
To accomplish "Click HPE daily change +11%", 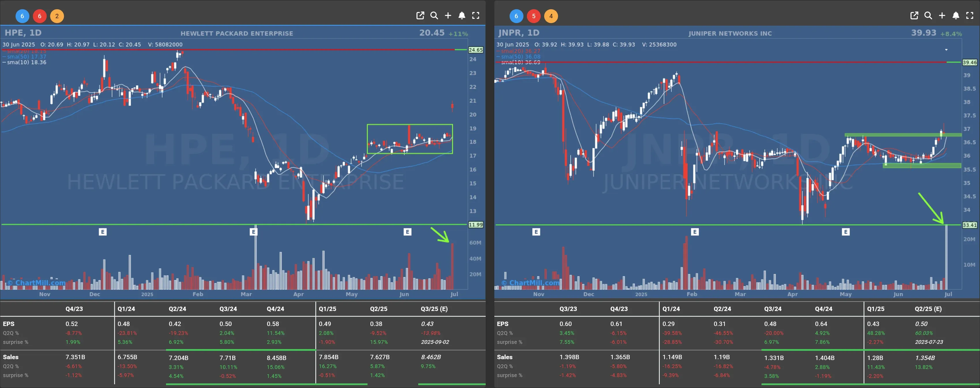I will 458,34.
